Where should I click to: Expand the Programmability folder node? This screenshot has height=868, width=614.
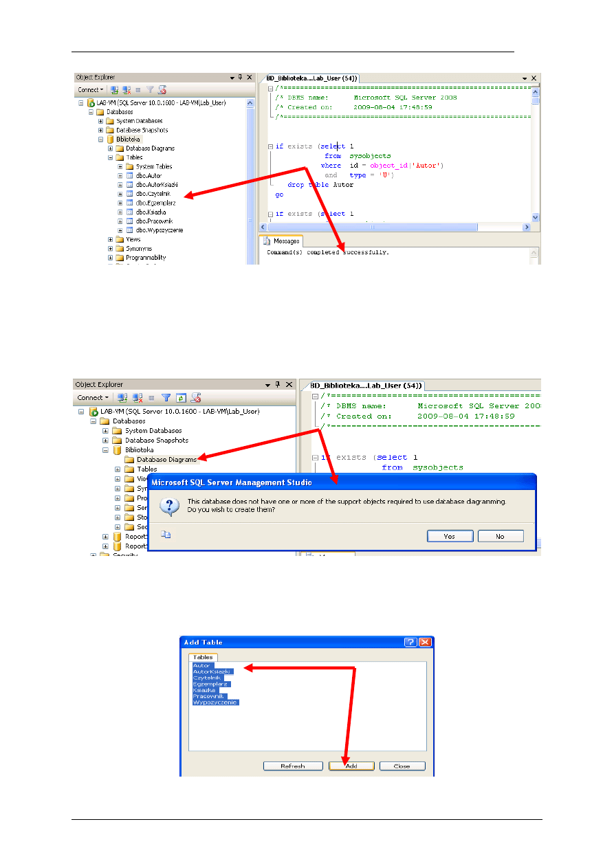tap(110, 258)
